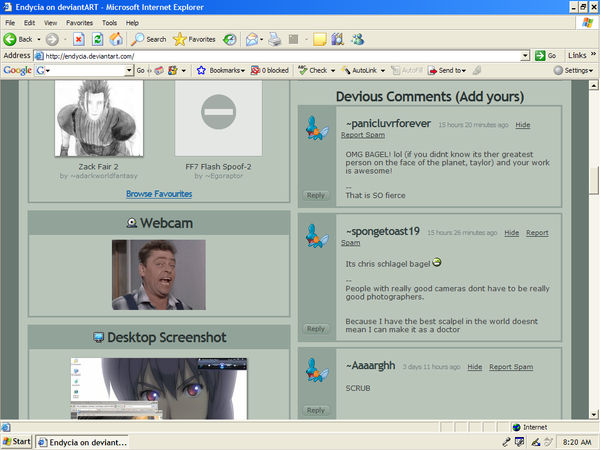600x450 pixels.
Task: Open the Tools menu
Action: click(109, 23)
